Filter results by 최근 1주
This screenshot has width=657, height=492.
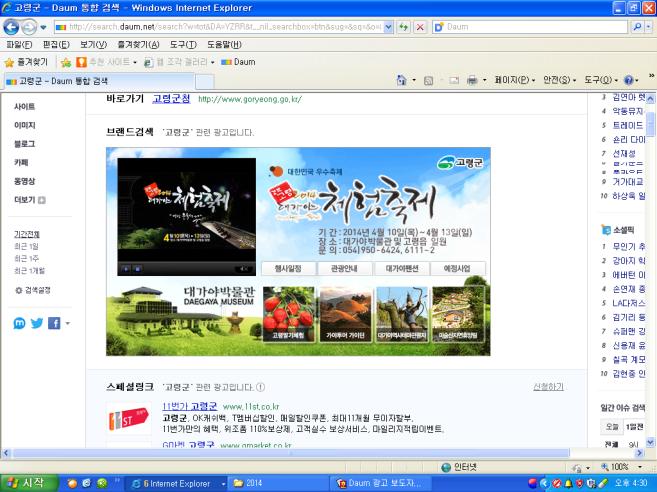(26, 259)
